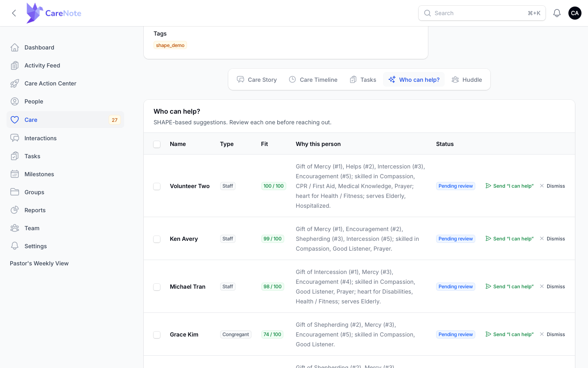Click the Congregant type label
Image resolution: width=588 pixels, height=368 pixels.
(236, 334)
